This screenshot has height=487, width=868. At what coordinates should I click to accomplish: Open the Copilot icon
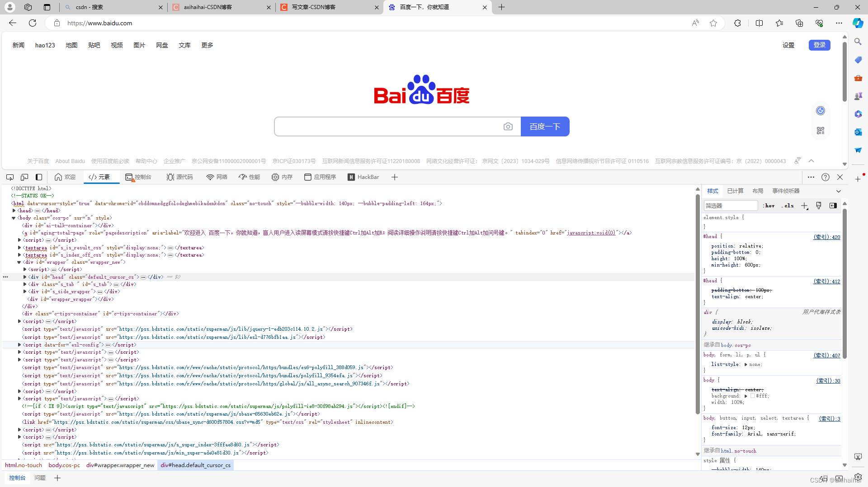[858, 23]
